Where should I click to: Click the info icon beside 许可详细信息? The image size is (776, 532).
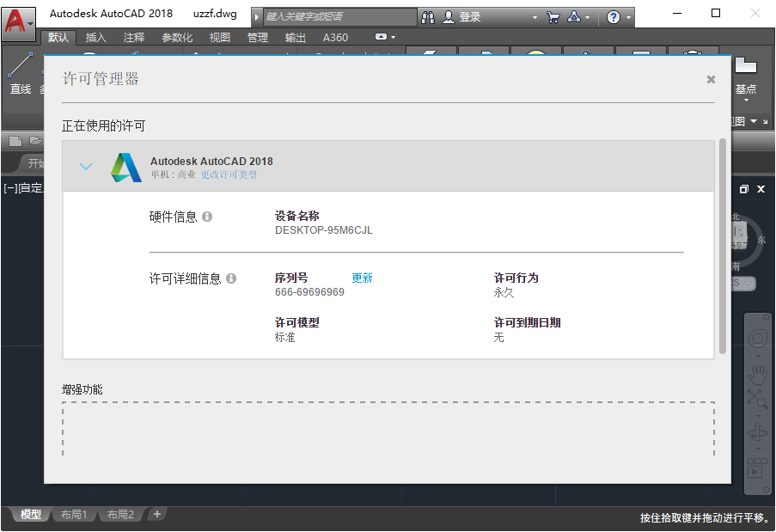coord(231,278)
